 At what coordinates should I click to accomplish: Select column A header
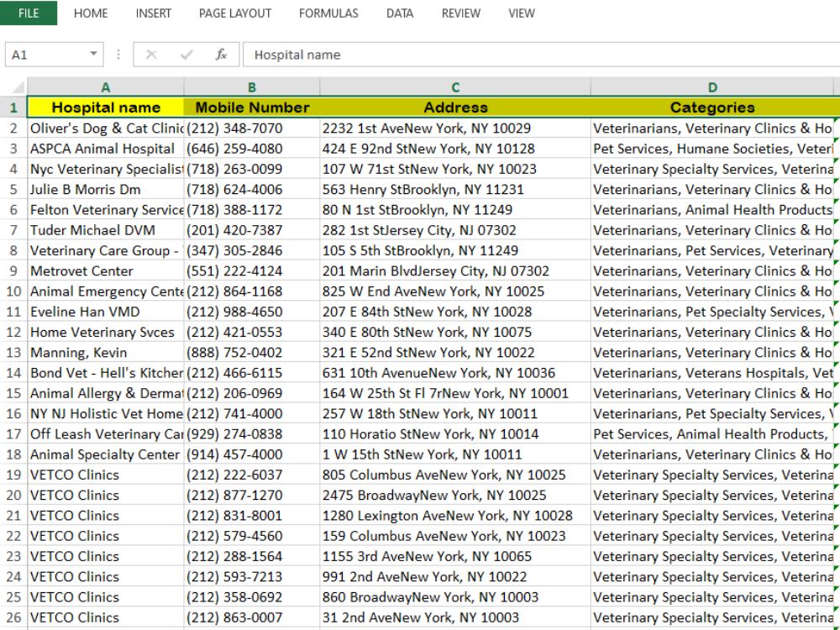click(106, 87)
